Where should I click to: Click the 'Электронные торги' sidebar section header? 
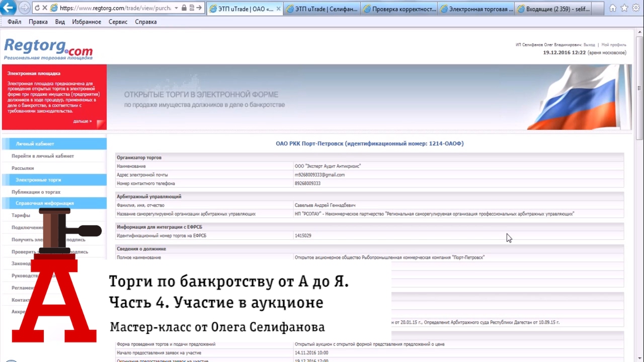click(x=54, y=179)
